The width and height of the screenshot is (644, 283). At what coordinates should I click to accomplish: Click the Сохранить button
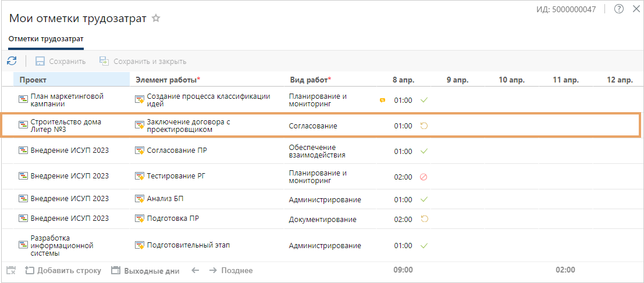click(x=61, y=61)
